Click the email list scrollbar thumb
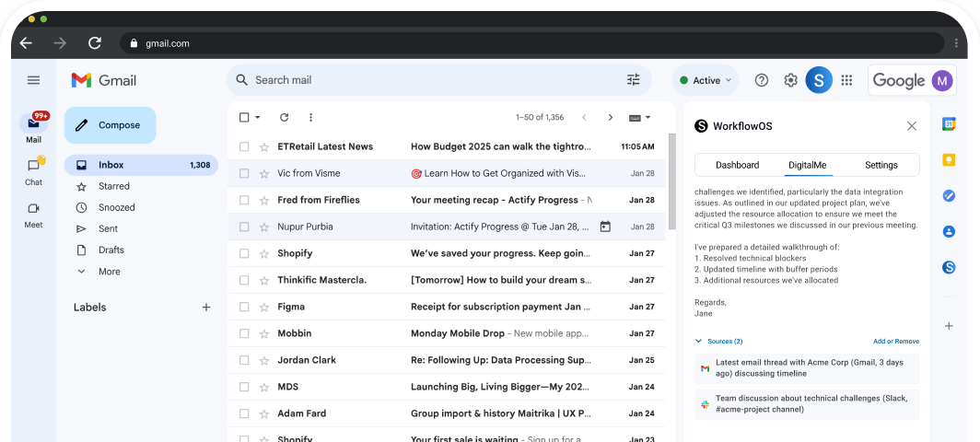This screenshot has width=980, height=442. (x=671, y=182)
